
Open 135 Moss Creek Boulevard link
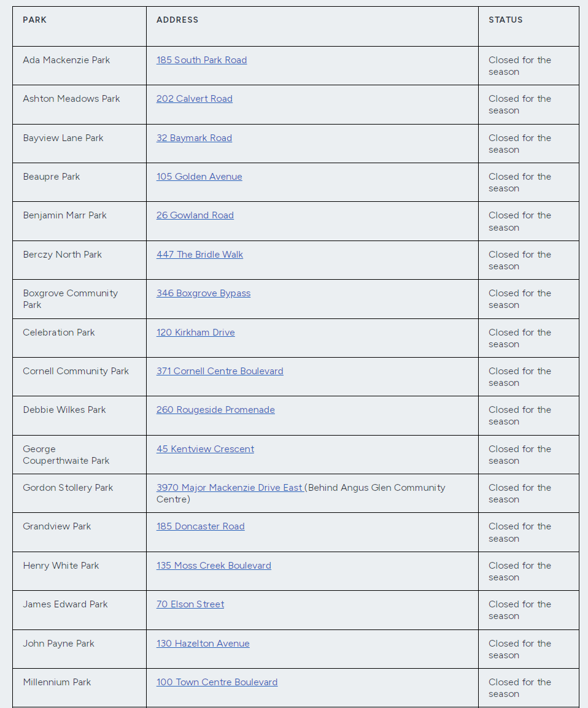214,566
